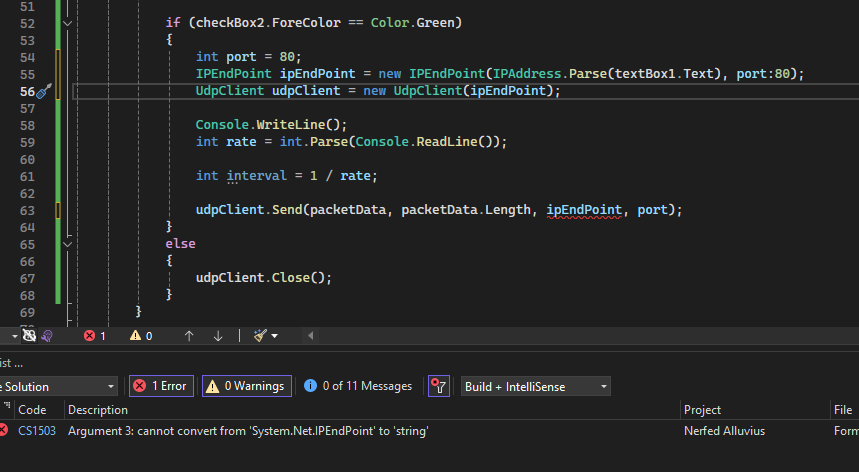Open the CS1503 error code link
Viewport: 859px width, 472px height.
pyautogui.click(x=37, y=431)
